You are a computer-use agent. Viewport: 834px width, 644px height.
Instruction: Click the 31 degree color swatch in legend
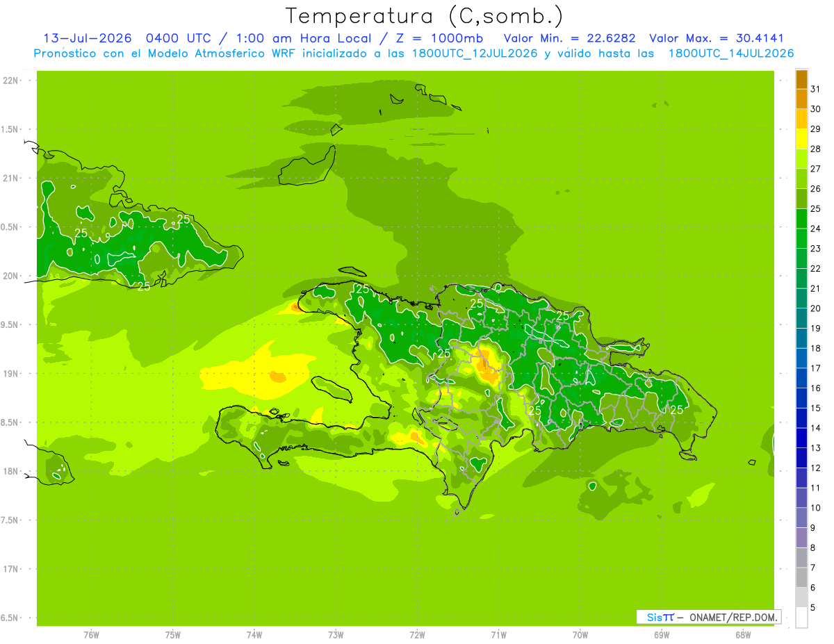tap(801, 79)
